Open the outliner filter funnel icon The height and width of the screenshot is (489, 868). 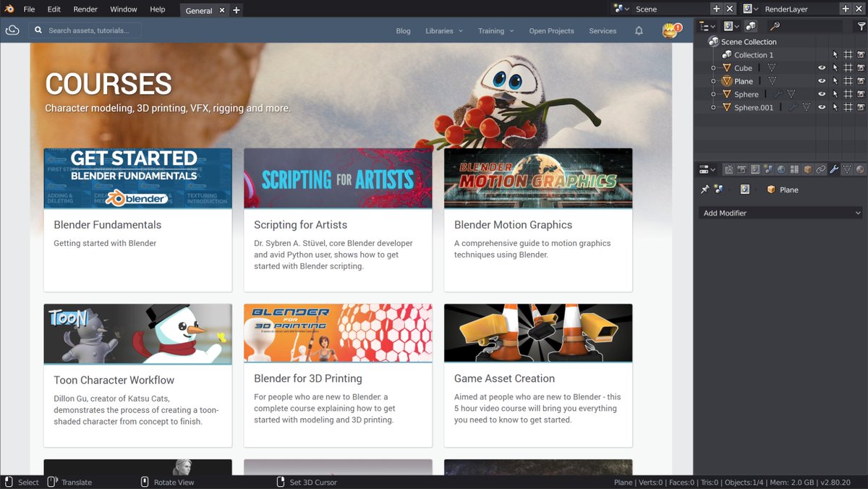point(861,26)
